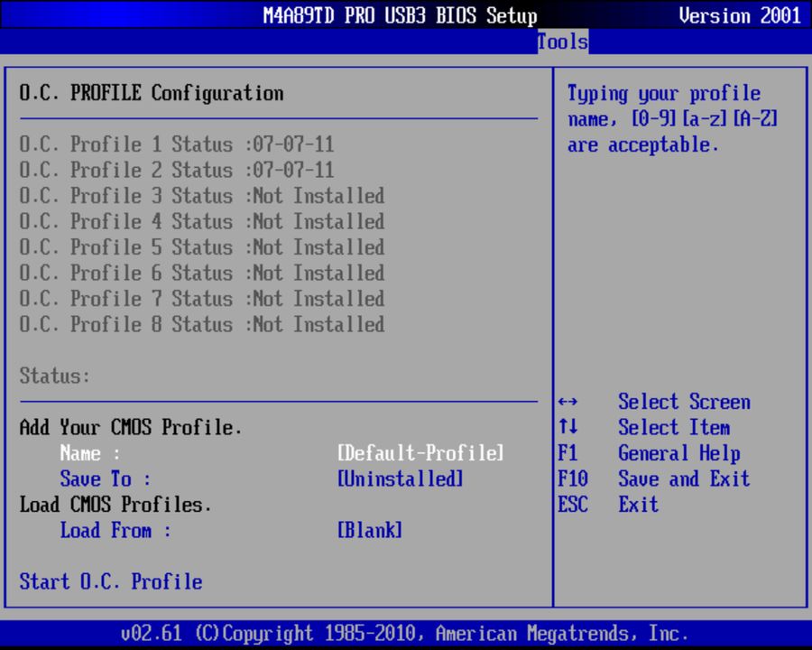Viewport: 812px width, 650px height.
Task: Select O.C. Profile 7 Status entry
Action: (x=200, y=298)
